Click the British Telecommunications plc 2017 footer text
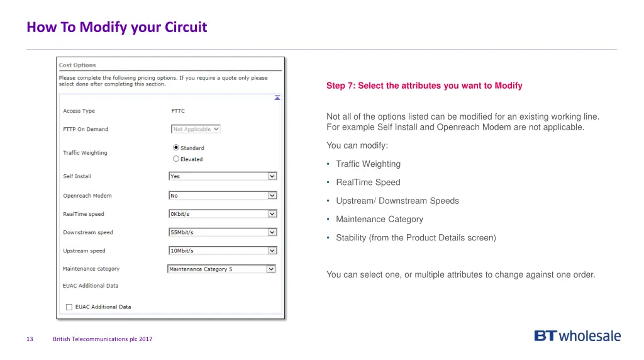644x360 pixels. (103, 339)
